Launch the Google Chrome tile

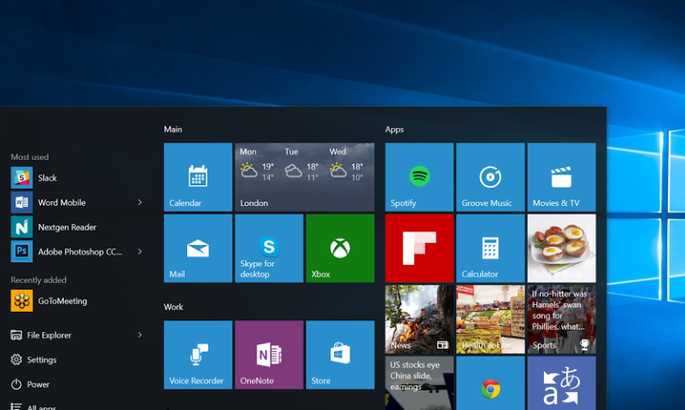491,383
